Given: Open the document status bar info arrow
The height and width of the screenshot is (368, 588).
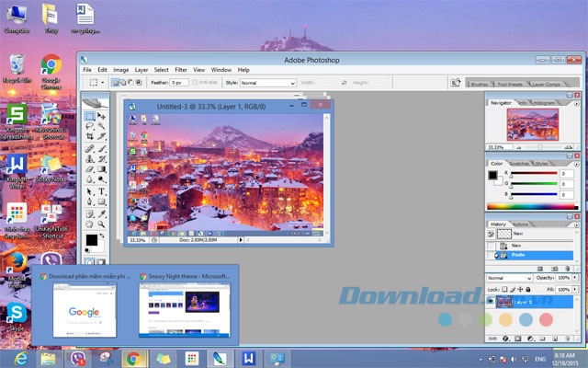Looking at the screenshot, I should pyautogui.click(x=241, y=239).
